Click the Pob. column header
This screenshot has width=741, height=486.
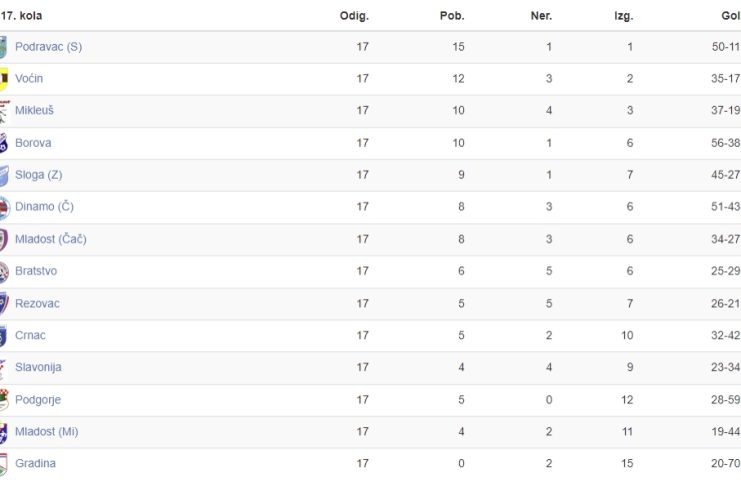[452, 16]
